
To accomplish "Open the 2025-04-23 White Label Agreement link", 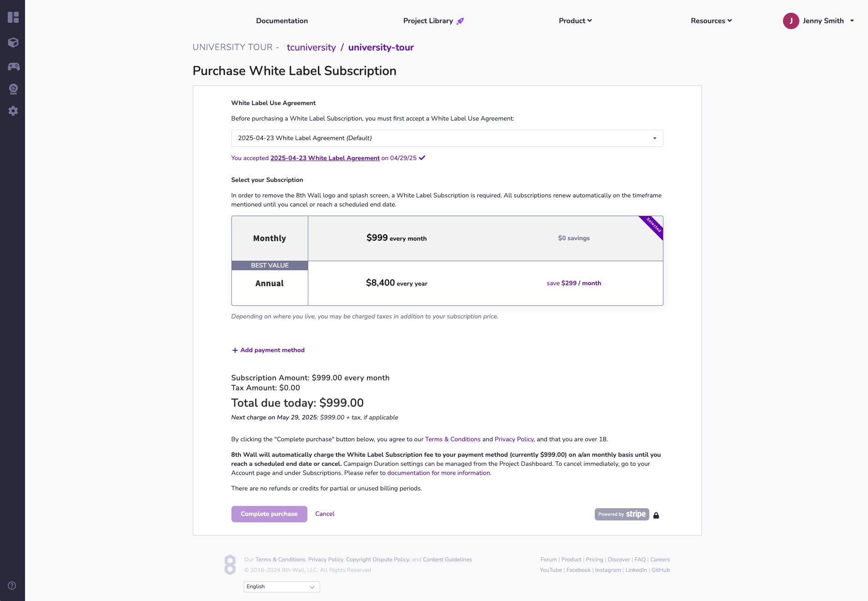I will [324, 158].
